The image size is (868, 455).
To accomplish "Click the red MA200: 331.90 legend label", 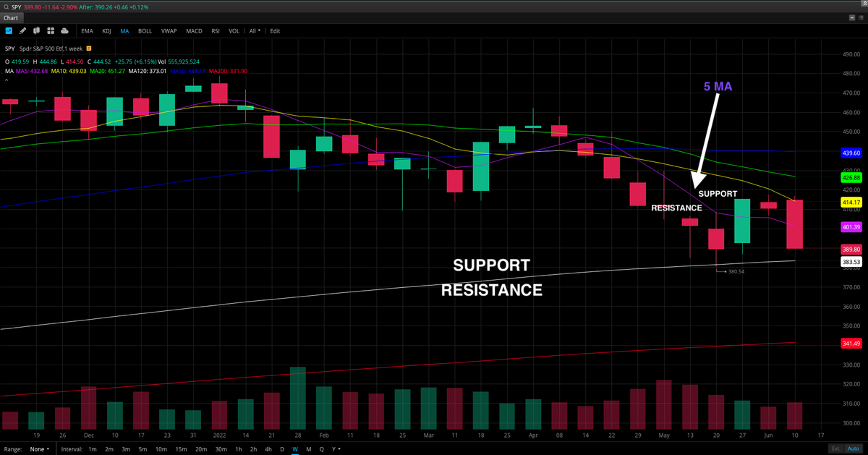I will pos(229,71).
